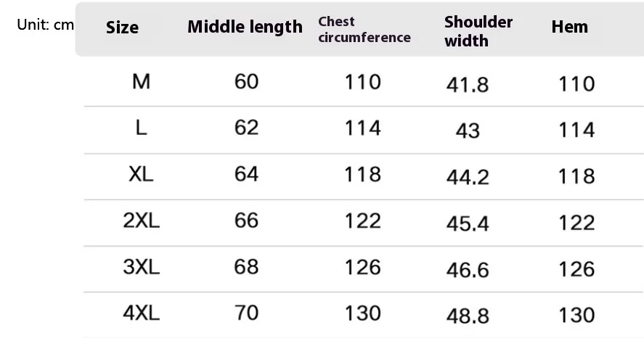Image resolution: width=644 pixels, height=338 pixels.
Task: Select the M size row label
Action: point(141,81)
